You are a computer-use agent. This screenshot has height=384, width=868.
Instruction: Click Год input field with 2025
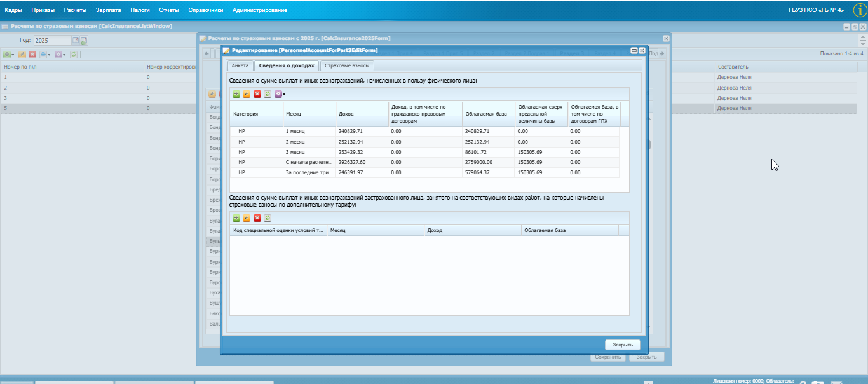tap(52, 40)
